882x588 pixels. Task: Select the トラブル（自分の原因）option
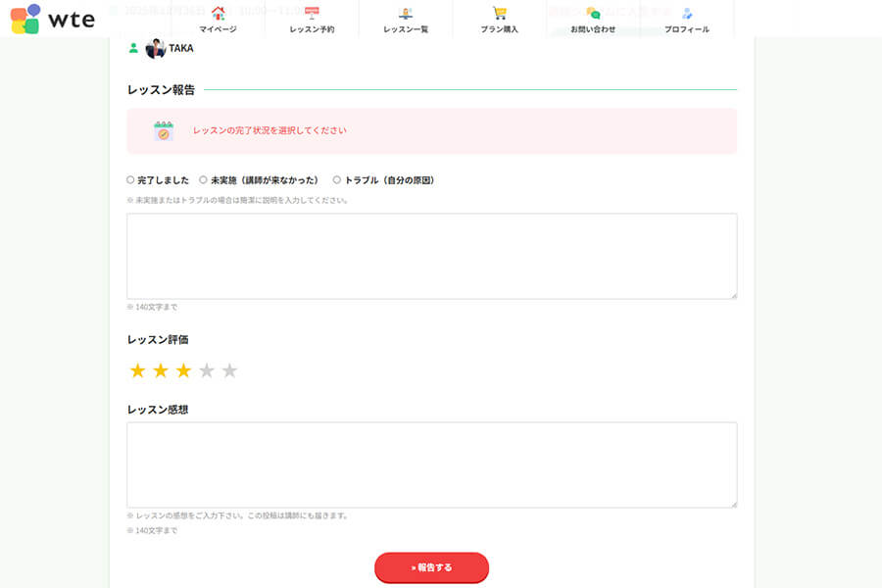pyautogui.click(x=337, y=179)
